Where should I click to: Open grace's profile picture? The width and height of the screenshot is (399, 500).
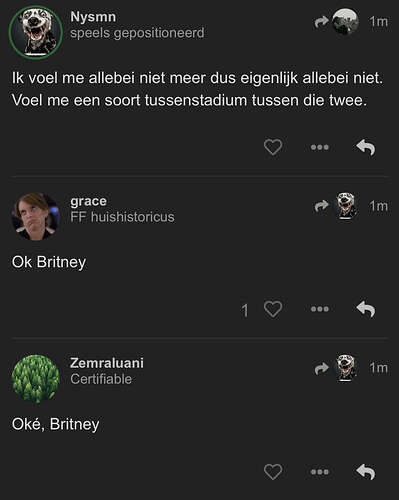click(x=36, y=216)
